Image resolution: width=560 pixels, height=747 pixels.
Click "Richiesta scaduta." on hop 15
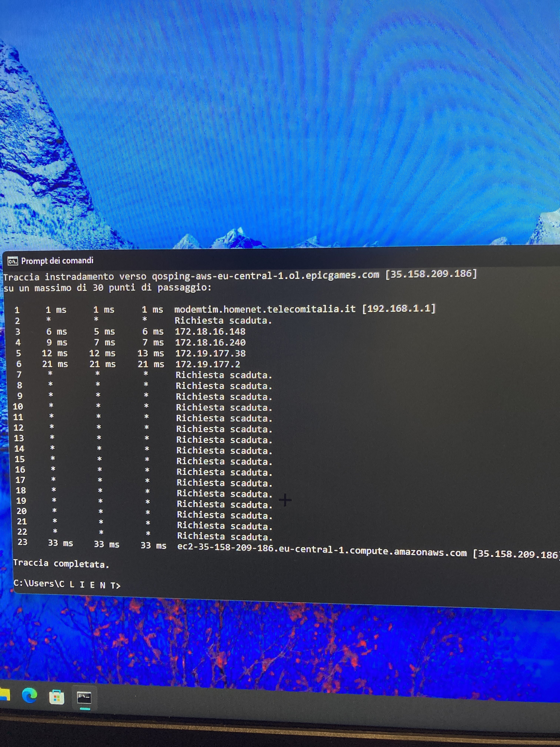click(224, 461)
